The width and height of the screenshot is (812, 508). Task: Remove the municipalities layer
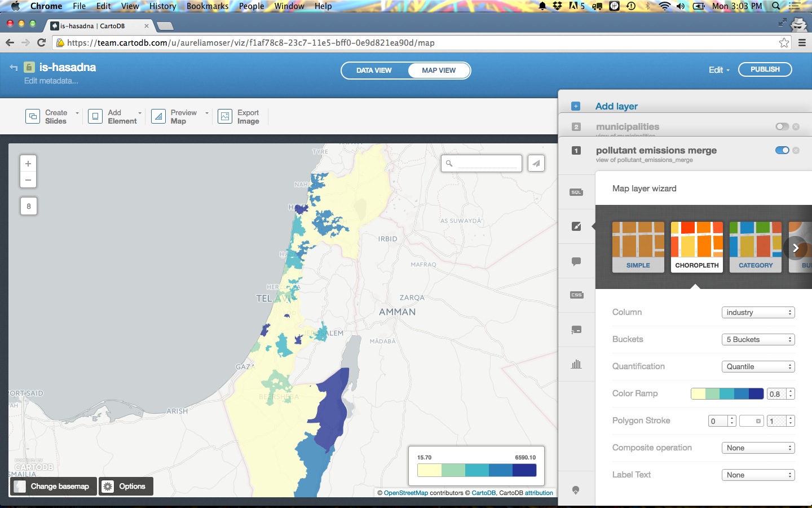click(796, 126)
